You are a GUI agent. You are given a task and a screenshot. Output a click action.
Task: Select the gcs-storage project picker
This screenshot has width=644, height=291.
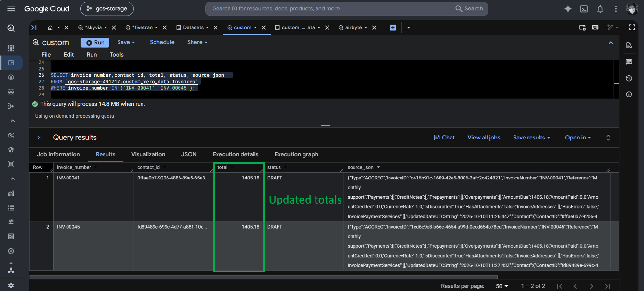tap(107, 9)
